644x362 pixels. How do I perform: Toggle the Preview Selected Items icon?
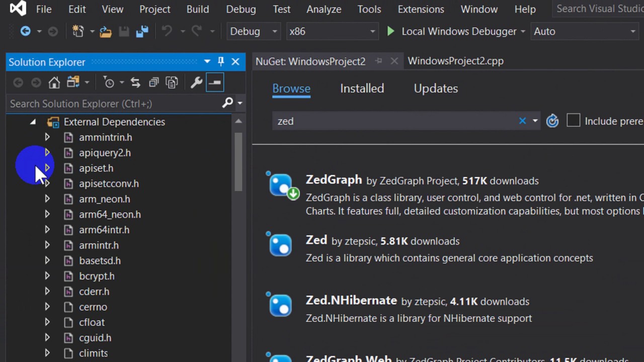215,82
